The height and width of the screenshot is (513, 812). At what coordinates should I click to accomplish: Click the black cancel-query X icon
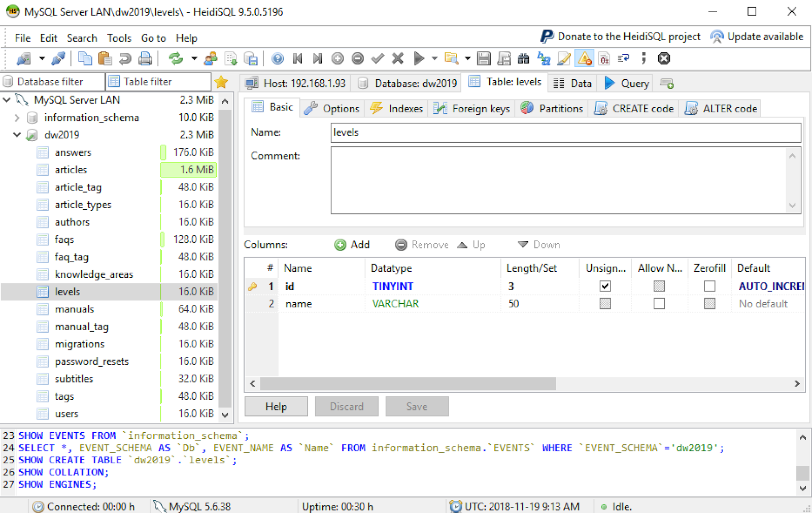pyautogui.click(x=664, y=59)
